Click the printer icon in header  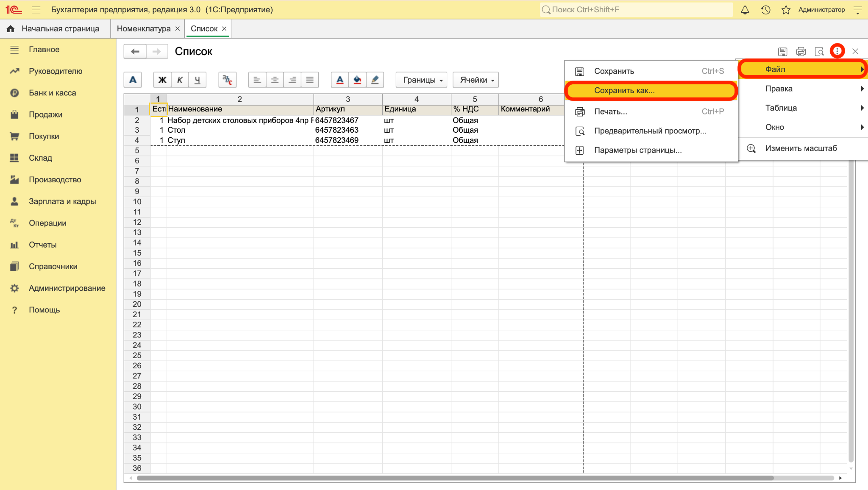coord(801,52)
